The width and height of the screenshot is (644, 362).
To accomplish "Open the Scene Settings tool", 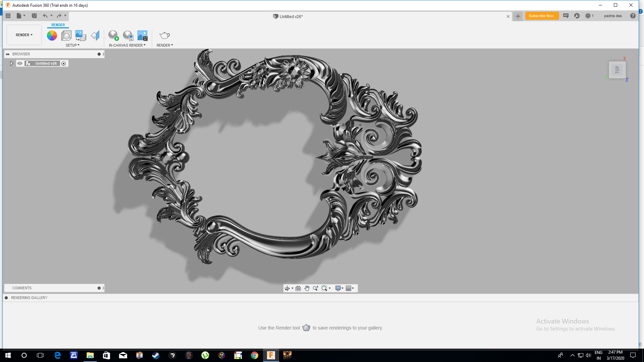I will [x=66, y=36].
